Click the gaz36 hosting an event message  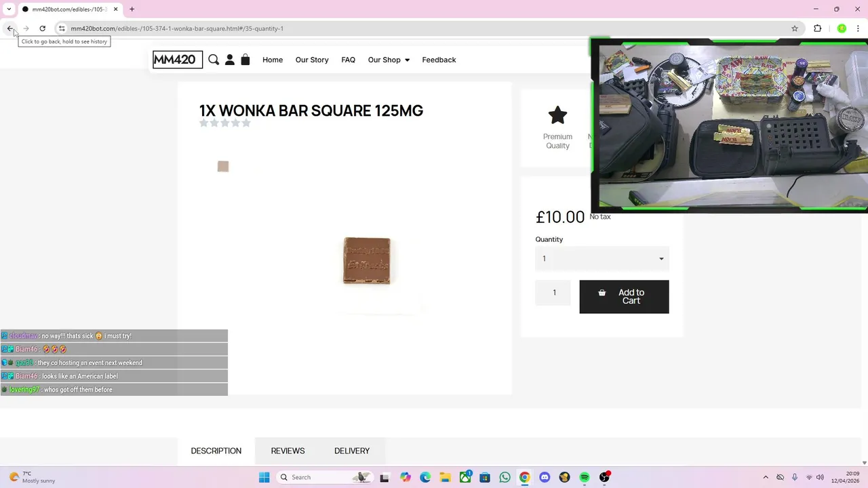pyautogui.click(x=114, y=363)
